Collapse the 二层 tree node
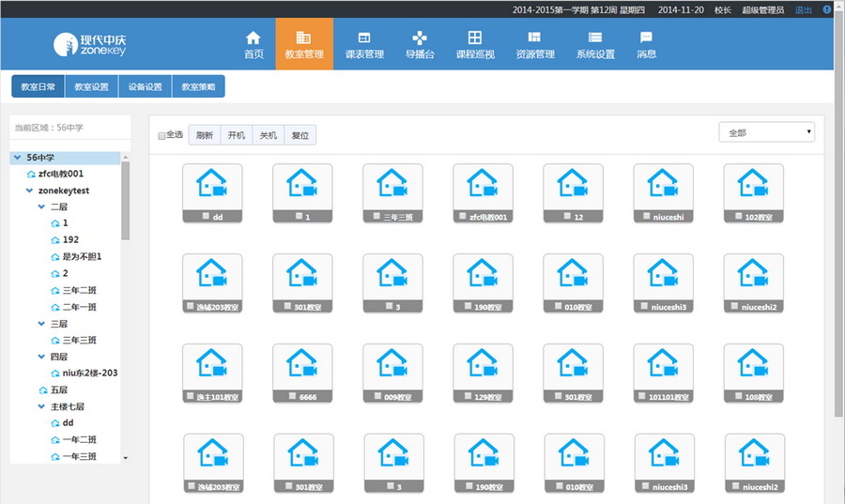This screenshot has width=845, height=504. pyautogui.click(x=41, y=206)
